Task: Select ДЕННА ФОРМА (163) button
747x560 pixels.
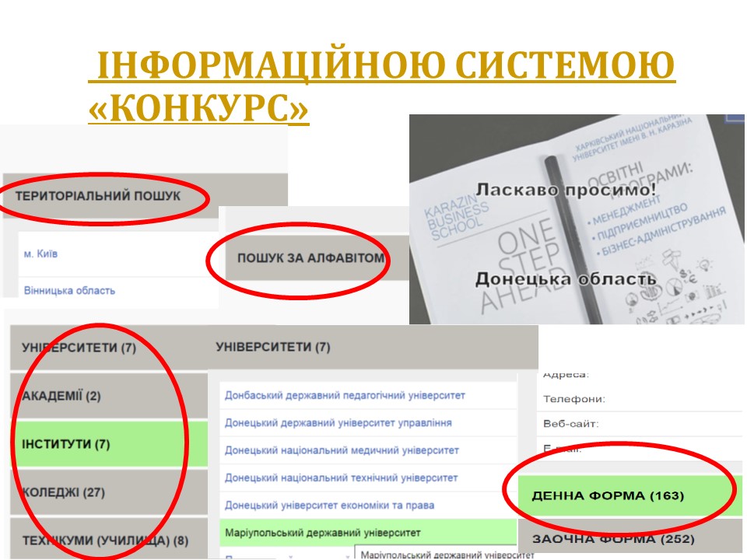Action: point(607,495)
